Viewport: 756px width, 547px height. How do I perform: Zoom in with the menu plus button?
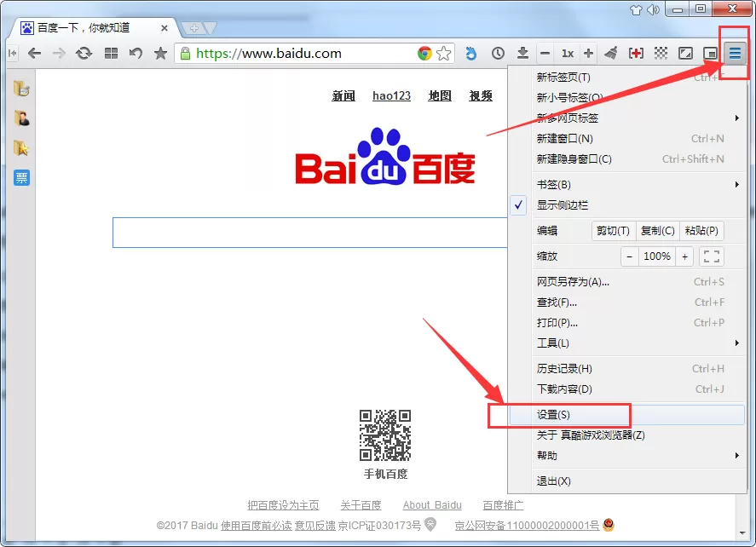(x=684, y=256)
